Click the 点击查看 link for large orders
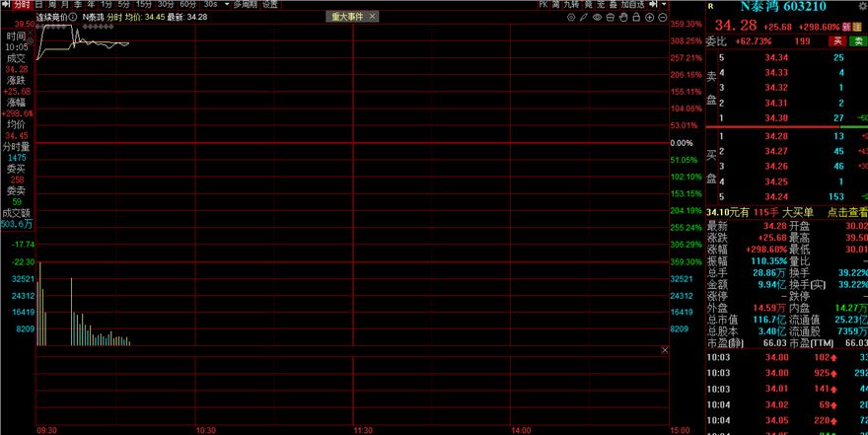This screenshot has height=435, width=868. [x=844, y=212]
